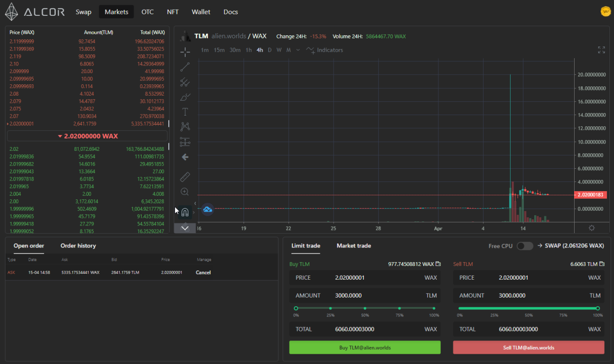Expand the drawing toolbar bottom chevron

click(185, 228)
